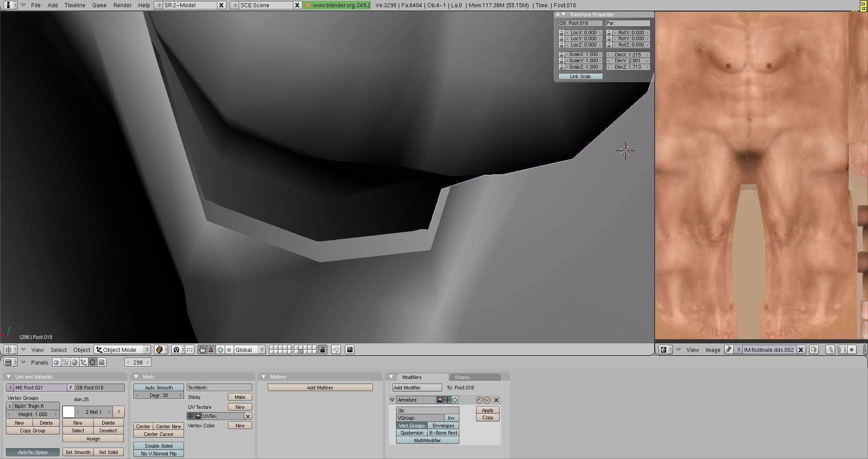Collapse the Multires panel triangle
Viewport: 868px width, 459px height.
tap(264, 377)
